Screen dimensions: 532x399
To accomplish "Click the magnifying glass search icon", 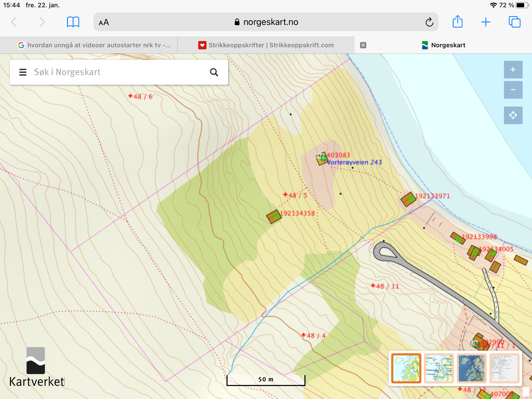I will coord(214,72).
